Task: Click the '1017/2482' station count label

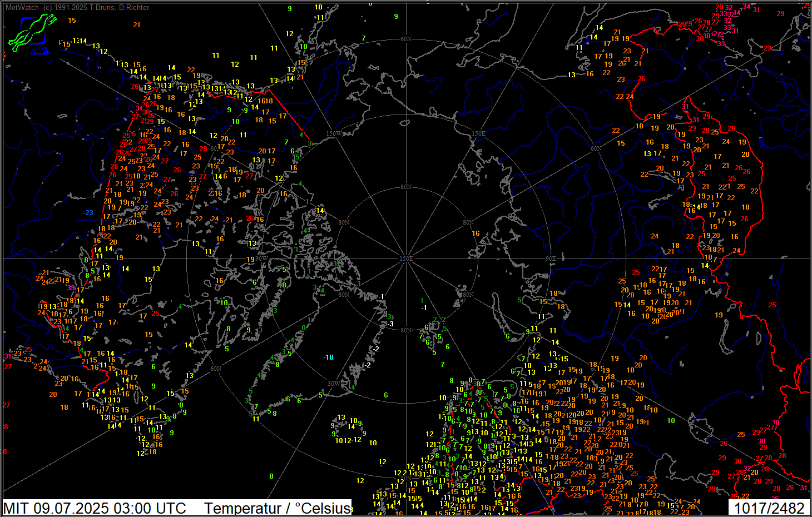Action: [x=769, y=508]
